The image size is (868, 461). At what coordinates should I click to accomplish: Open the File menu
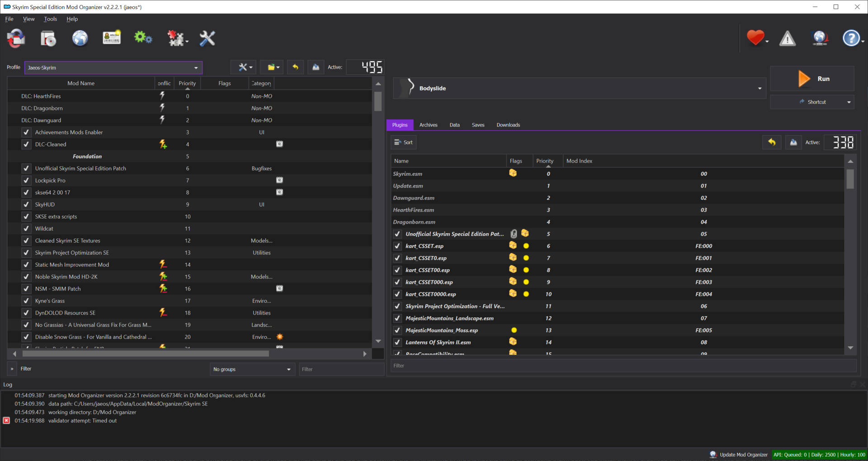[9, 19]
